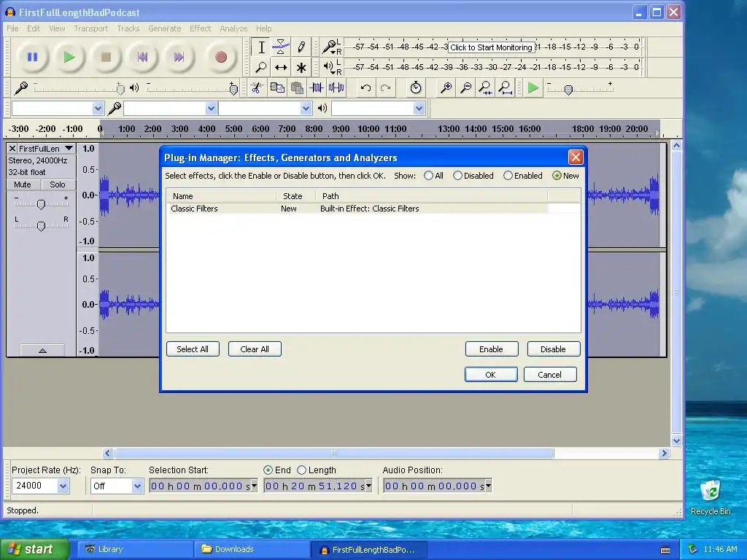Click the Fit Selection zoom icon
Viewport: 747px width, 560px height.
pyautogui.click(x=485, y=88)
